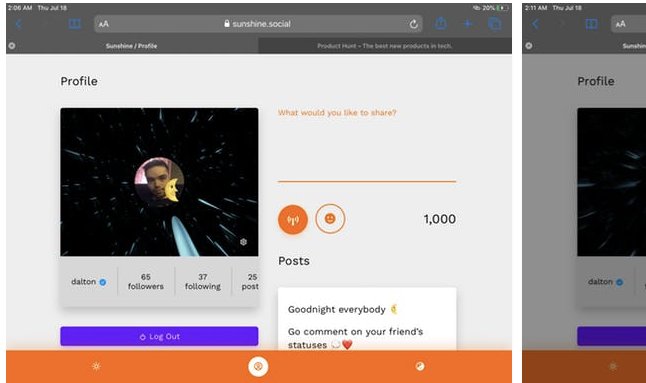Image resolution: width=646 pixels, height=383 pixels.
Task: View the 25 posts count
Action: 250,281
